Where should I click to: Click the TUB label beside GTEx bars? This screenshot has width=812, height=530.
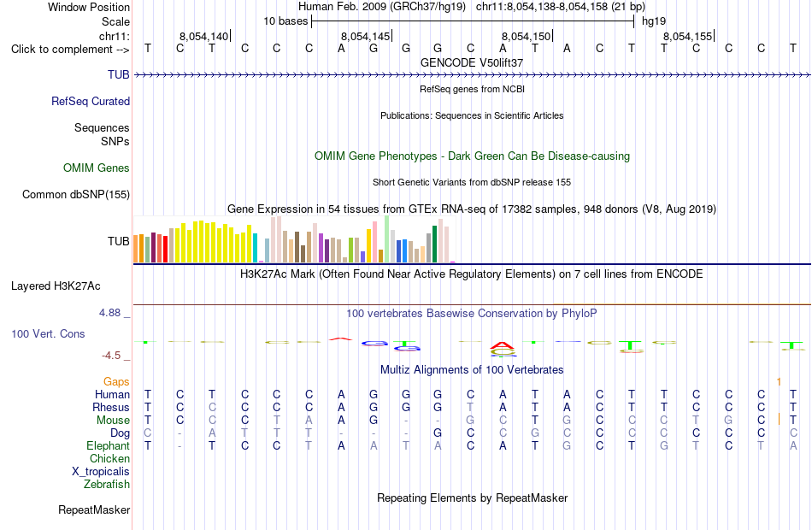[119, 241]
